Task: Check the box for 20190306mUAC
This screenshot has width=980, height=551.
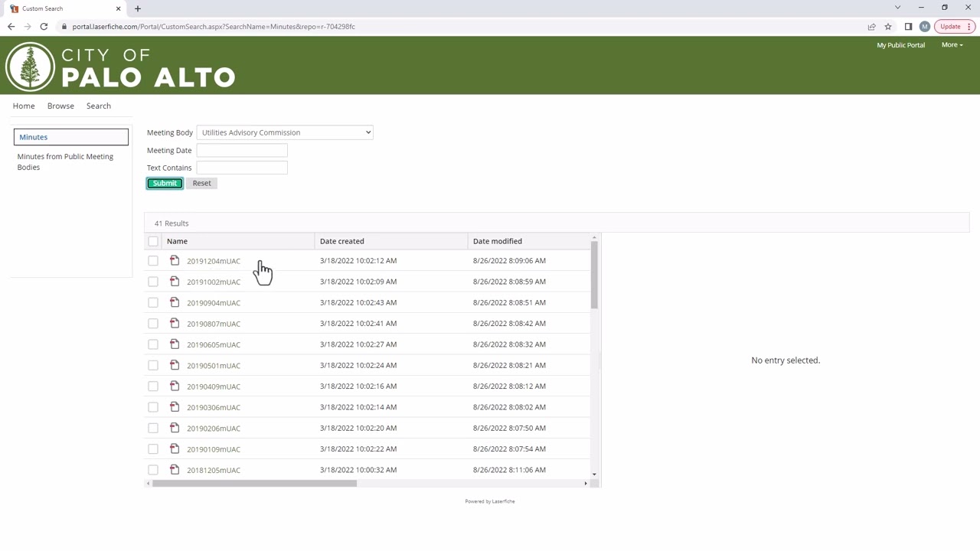Action: click(x=153, y=407)
